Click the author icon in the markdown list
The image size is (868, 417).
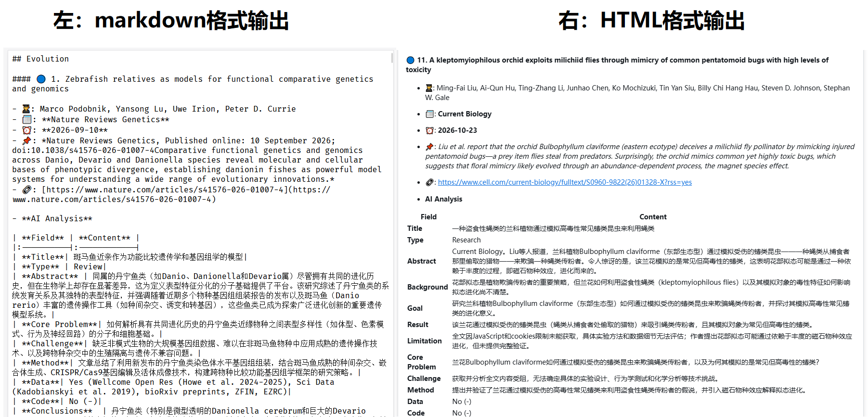[x=26, y=109]
